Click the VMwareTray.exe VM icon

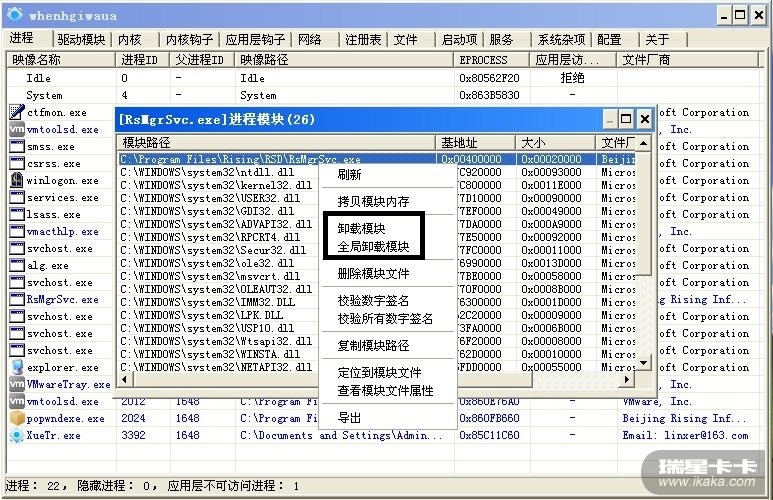[x=17, y=384]
